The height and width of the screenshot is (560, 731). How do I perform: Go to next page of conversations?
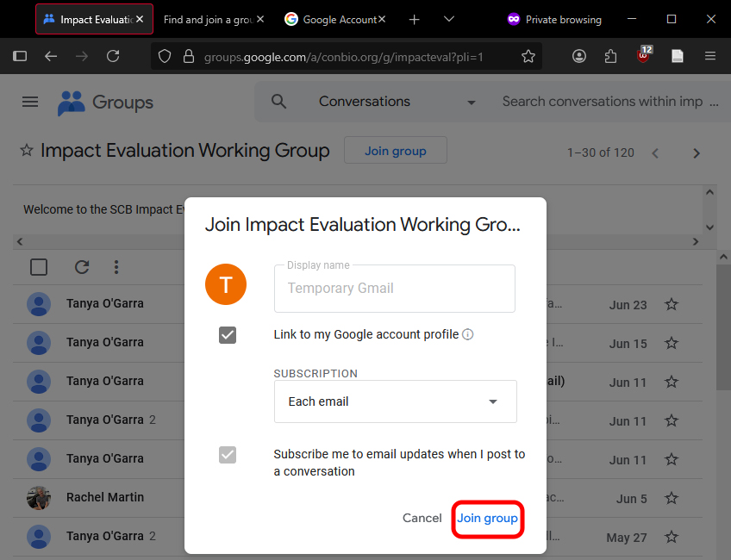697,153
